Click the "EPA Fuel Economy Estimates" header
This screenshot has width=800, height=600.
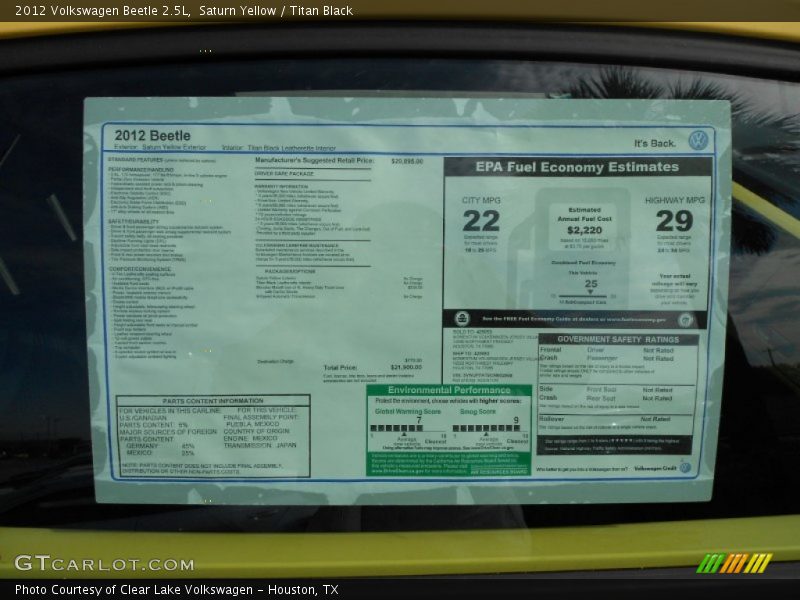577,167
